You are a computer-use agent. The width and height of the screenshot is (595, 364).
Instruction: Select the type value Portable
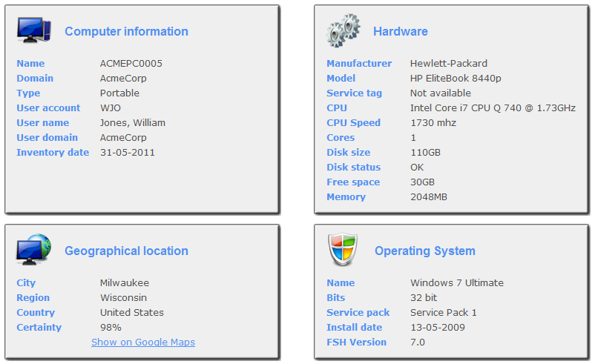[x=119, y=93]
